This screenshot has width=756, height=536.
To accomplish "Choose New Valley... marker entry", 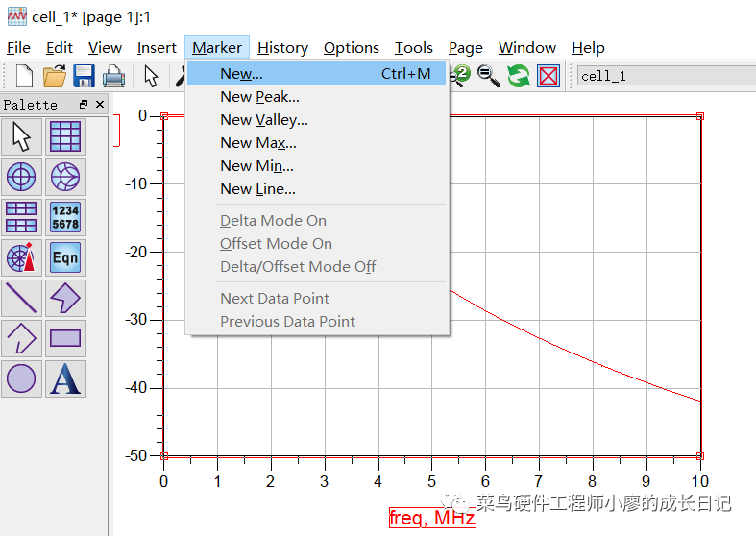I will [x=317, y=120].
